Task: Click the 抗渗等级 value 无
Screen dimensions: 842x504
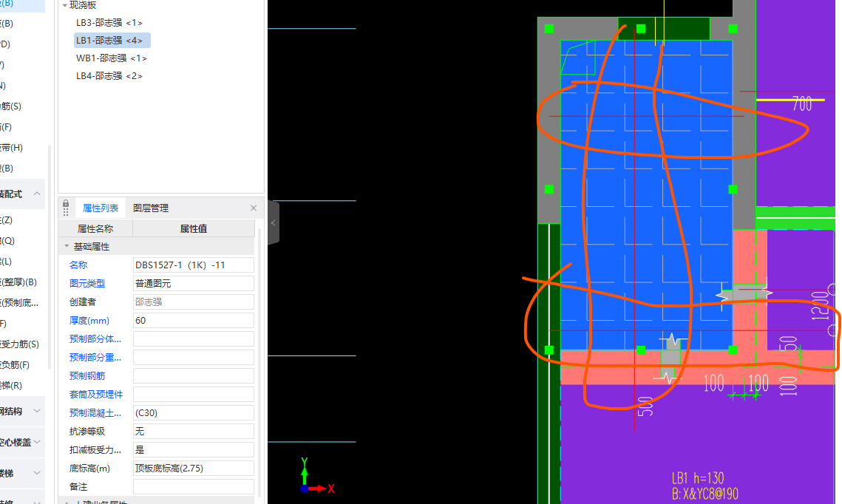Action: (194, 432)
